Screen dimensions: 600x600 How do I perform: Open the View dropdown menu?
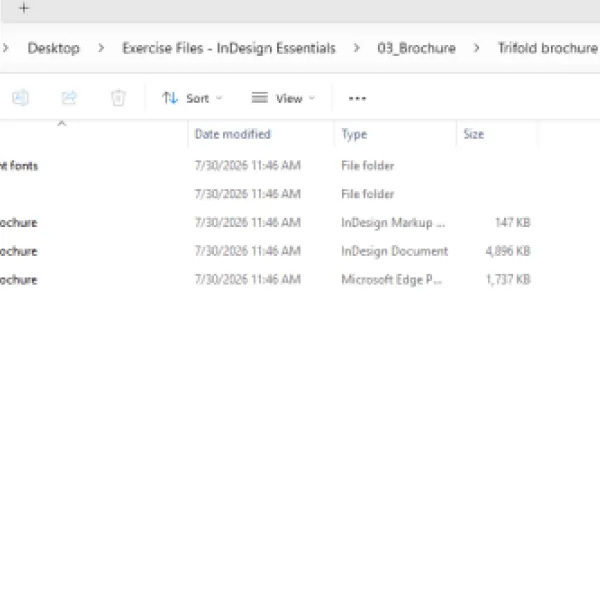click(283, 98)
